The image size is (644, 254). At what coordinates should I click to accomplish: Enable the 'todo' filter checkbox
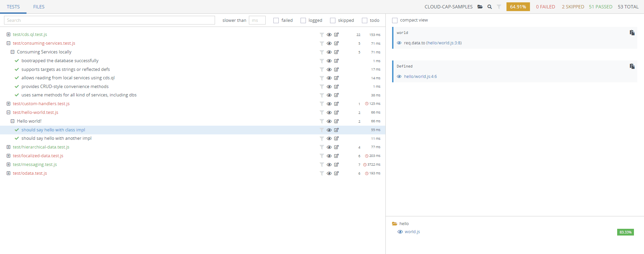point(365,20)
